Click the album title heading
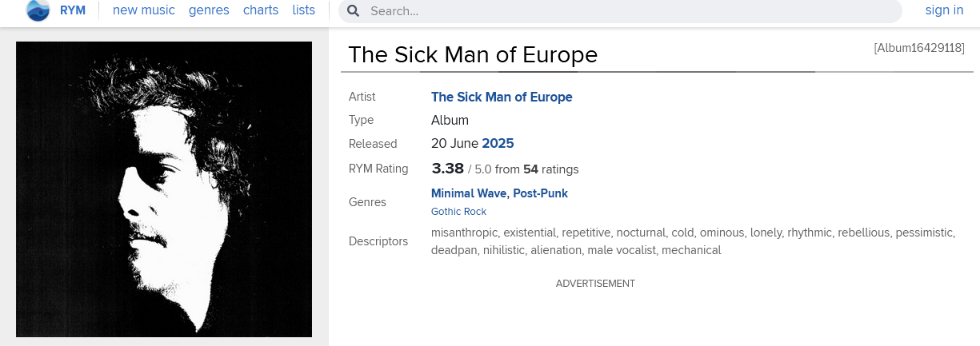 [473, 54]
